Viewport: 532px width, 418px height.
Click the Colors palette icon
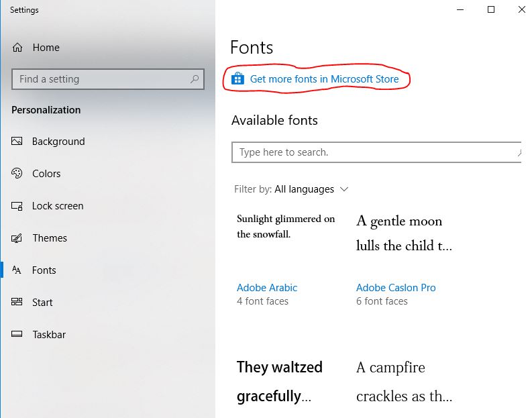point(17,173)
